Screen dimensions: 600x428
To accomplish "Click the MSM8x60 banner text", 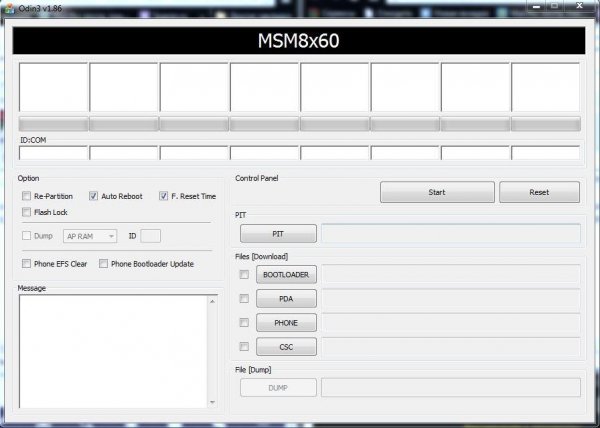I will pyautogui.click(x=298, y=41).
